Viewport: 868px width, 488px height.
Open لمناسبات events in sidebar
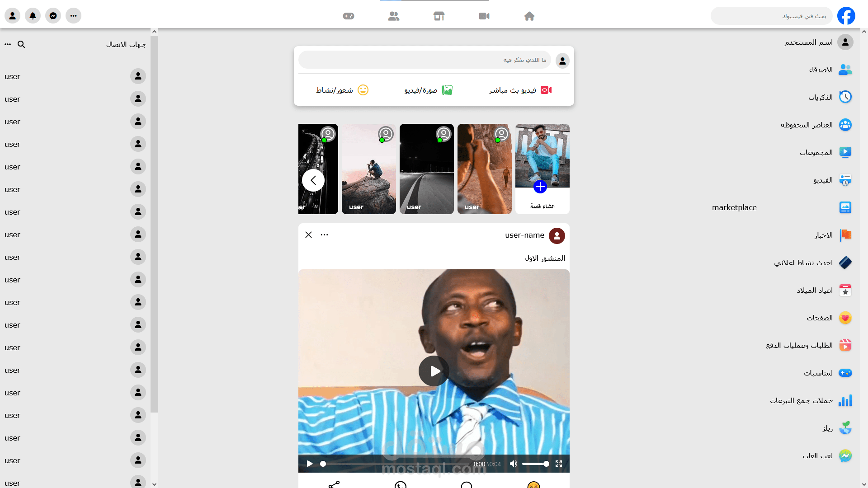(x=828, y=373)
